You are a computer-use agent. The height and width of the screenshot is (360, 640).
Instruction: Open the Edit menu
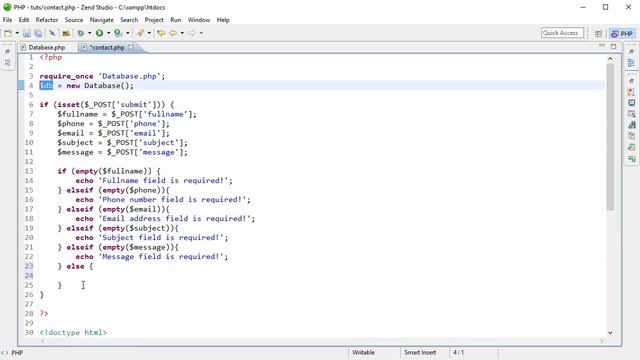[x=24, y=20]
